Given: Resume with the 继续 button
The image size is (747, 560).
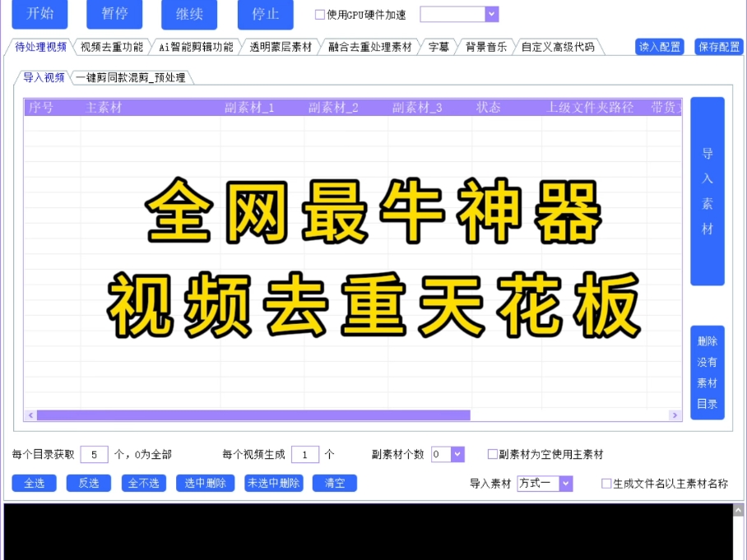Looking at the screenshot, I should (189, 14).
